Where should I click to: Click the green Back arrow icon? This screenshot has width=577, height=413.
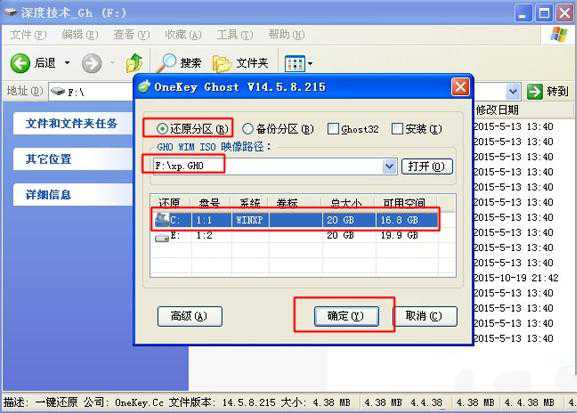[20, 63]
